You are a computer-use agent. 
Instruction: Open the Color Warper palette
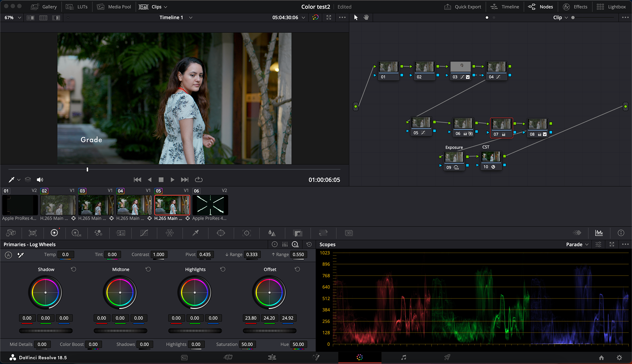point(170,233)
